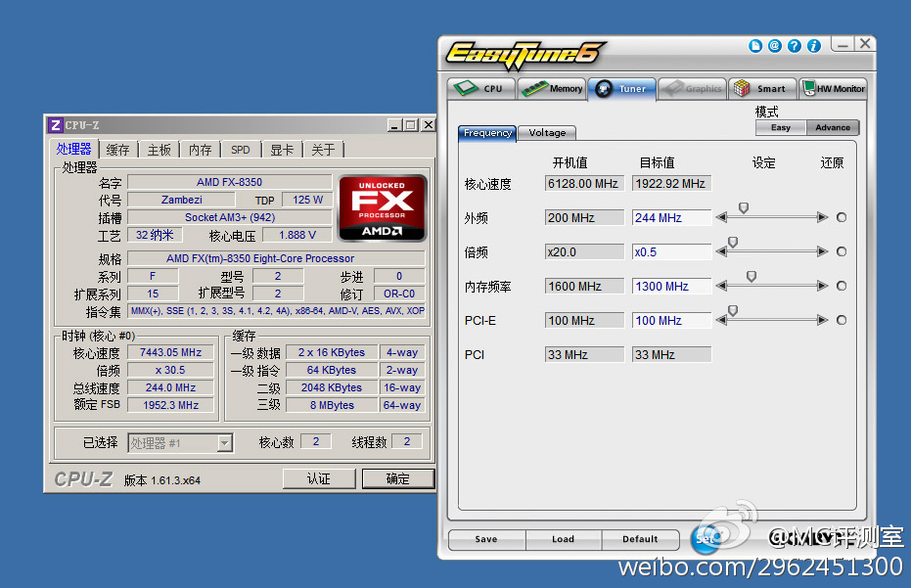
Task: Switch to the Smart tab in EasyTune6
Action: [762, 89]
